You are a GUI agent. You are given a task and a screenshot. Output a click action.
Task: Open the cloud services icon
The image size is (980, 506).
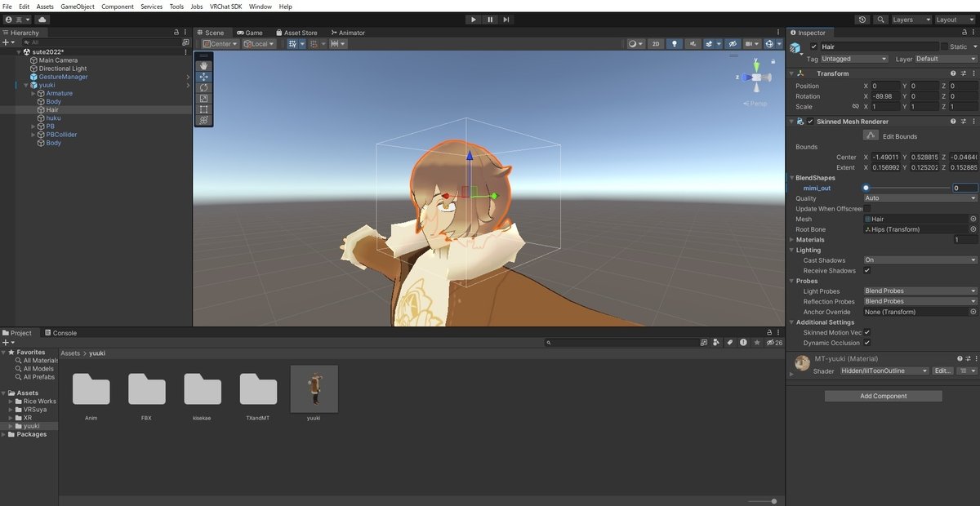point(42,19)
